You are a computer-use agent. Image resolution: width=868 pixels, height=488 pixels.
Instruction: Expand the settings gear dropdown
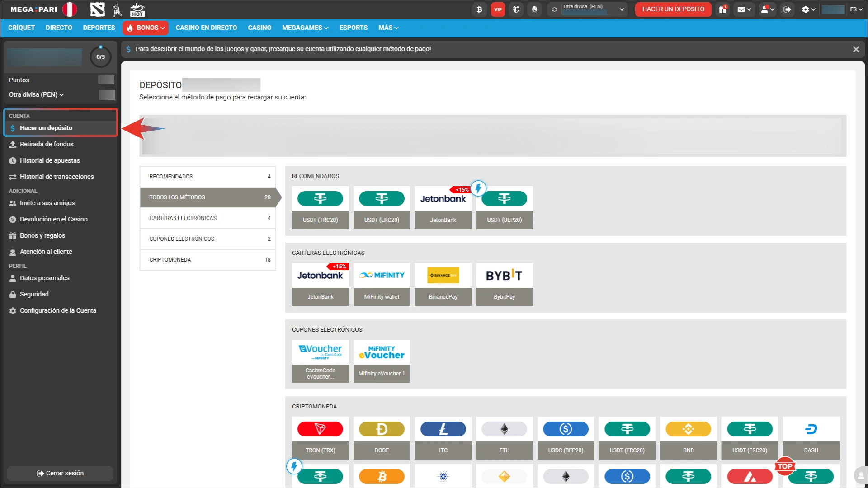[808, 9]
